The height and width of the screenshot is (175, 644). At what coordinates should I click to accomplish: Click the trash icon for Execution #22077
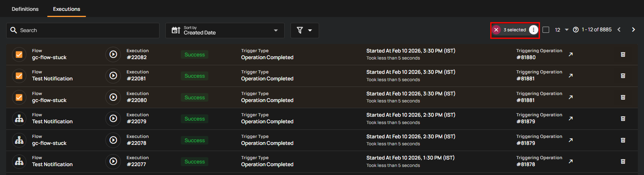[623, 161]
